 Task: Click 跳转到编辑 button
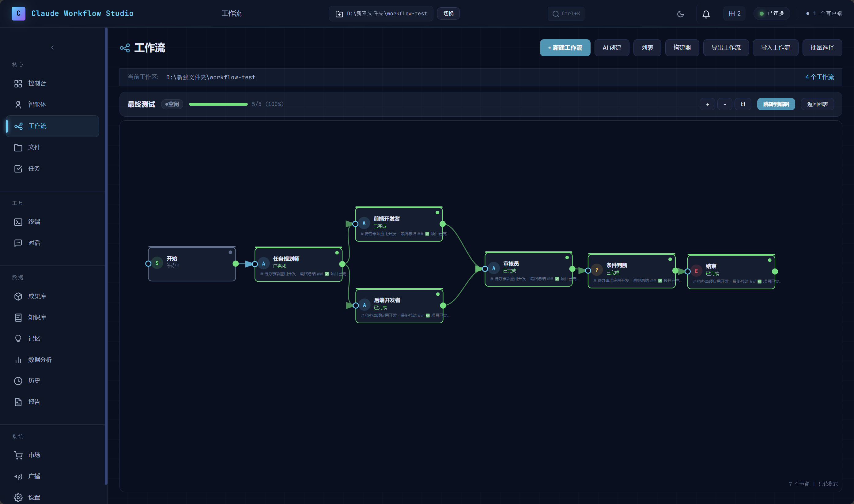(x=776, y=104)
